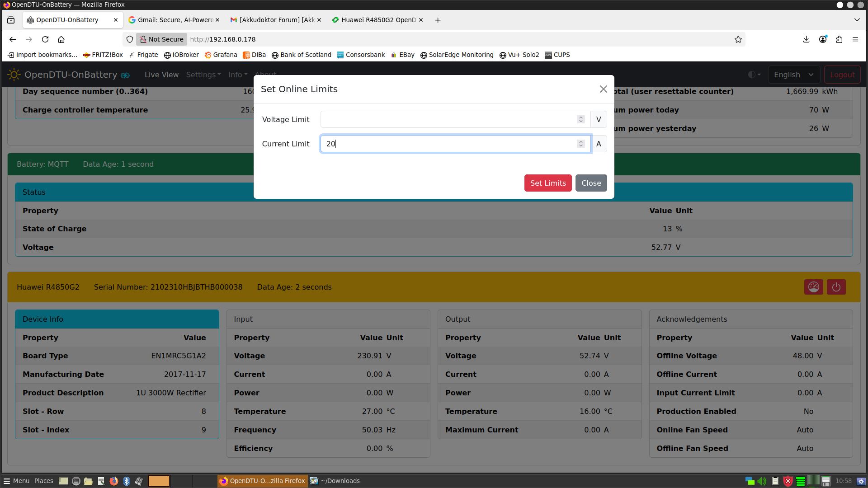Switch to the Akkudoktor Forum browser tab

(276, 20)
